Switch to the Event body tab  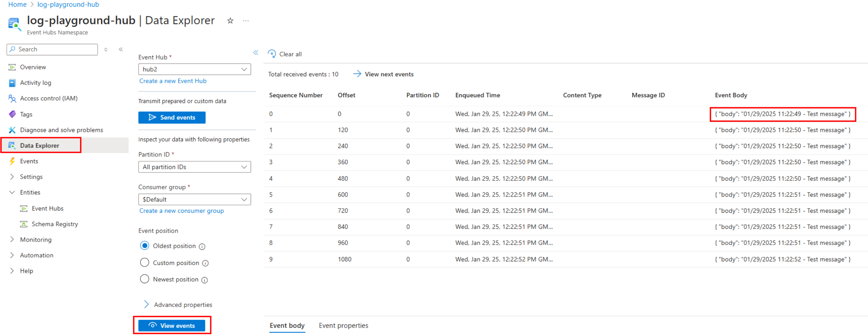[287, 326]
